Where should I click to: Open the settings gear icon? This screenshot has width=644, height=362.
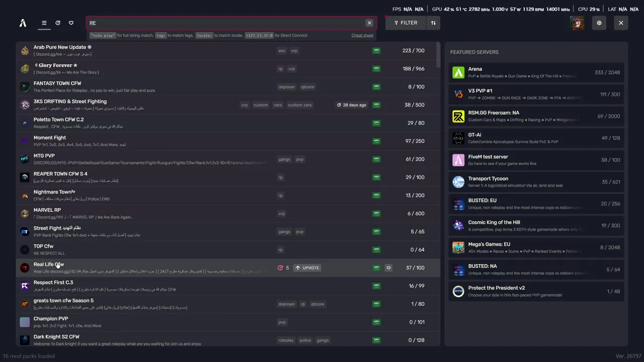click(x=599, y=23)
